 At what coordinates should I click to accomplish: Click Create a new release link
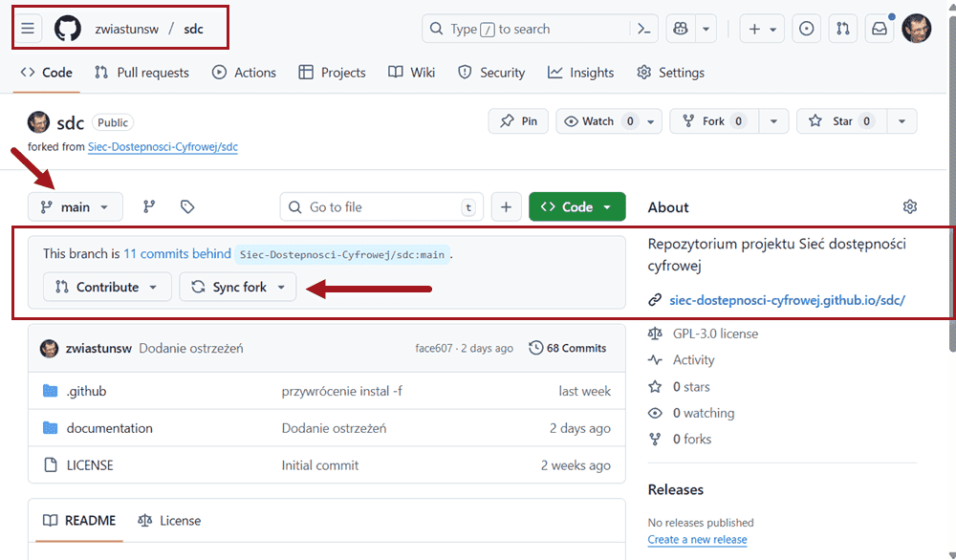point(697,539)
